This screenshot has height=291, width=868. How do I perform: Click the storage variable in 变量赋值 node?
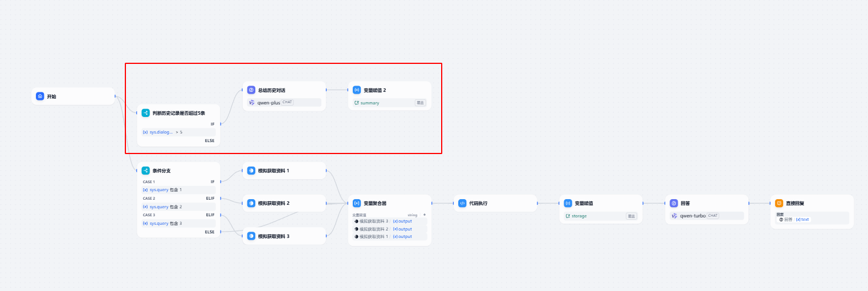pos(578,216)
